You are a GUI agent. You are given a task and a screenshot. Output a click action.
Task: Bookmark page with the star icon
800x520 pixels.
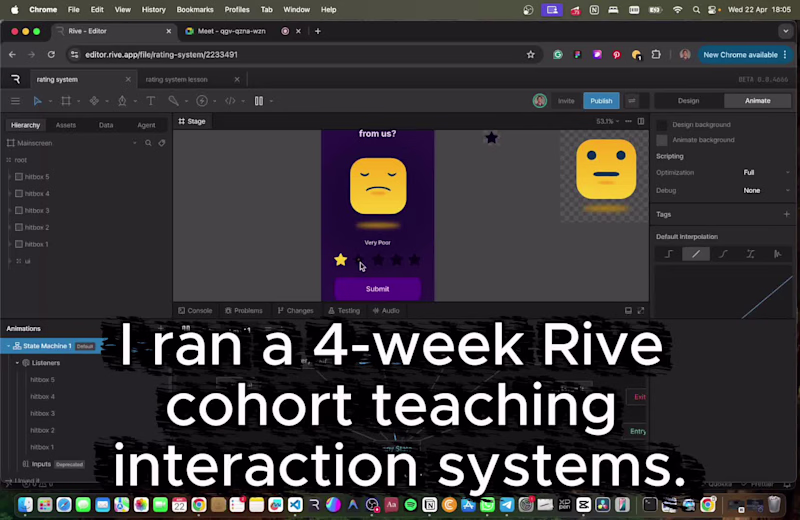tap(531, 55)
